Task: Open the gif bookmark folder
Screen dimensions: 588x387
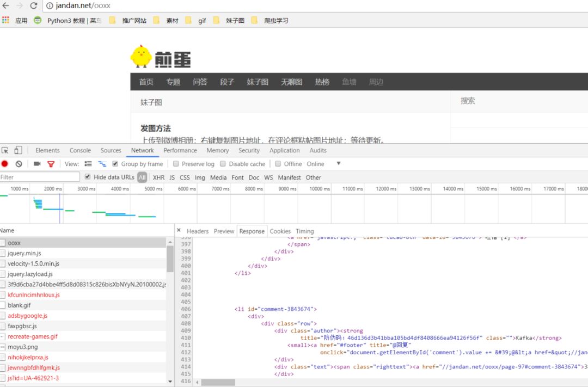Action: click(196, 20)
